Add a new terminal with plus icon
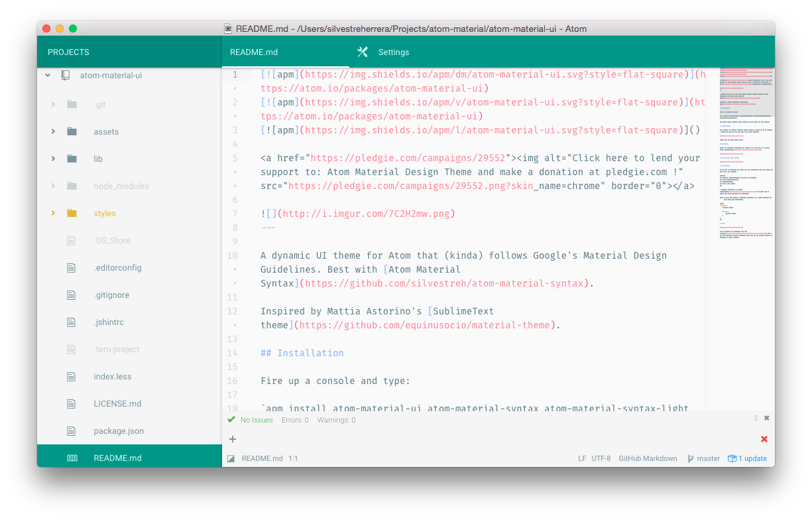 pos(233,439)
